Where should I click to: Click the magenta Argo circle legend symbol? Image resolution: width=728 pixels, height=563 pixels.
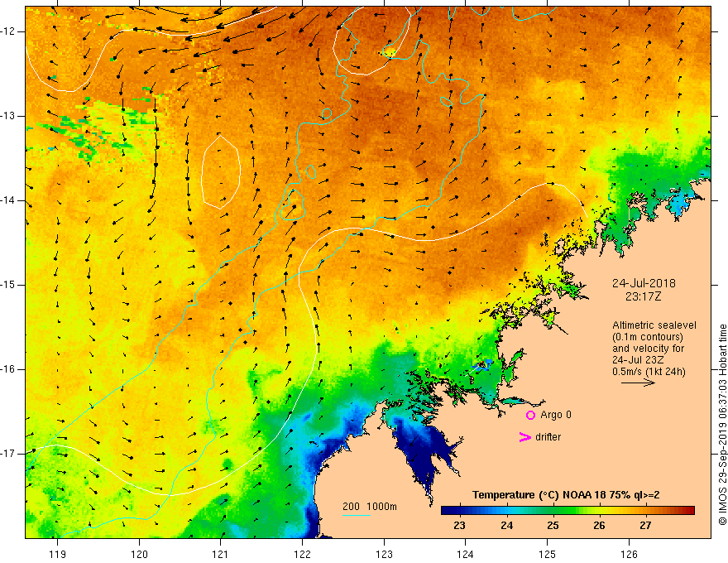click(530, 415)
